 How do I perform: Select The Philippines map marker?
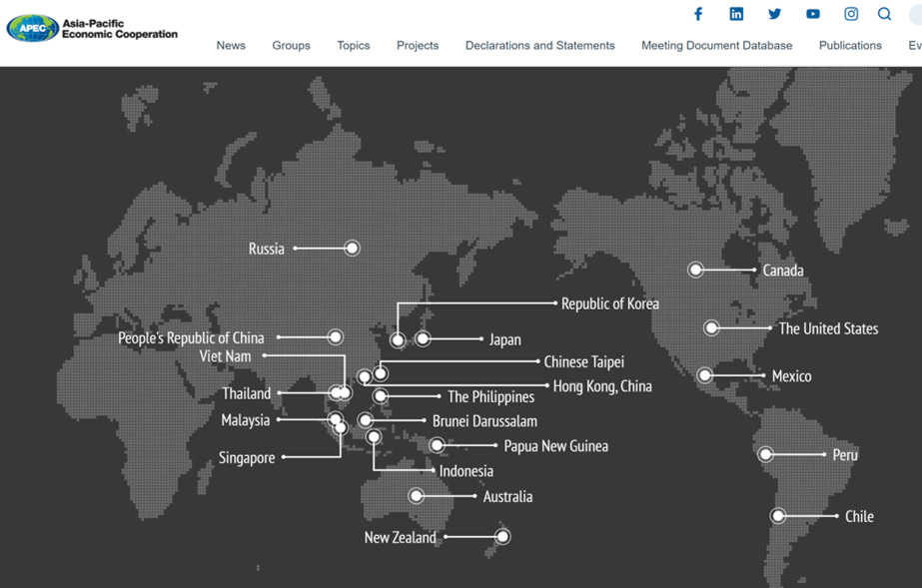tap(381, 396)
